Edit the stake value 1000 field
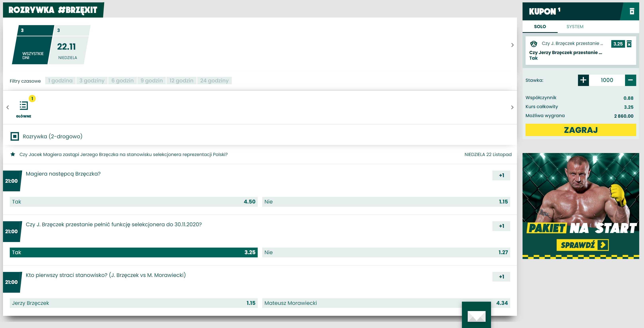The image size is (644, 328). 607,80
